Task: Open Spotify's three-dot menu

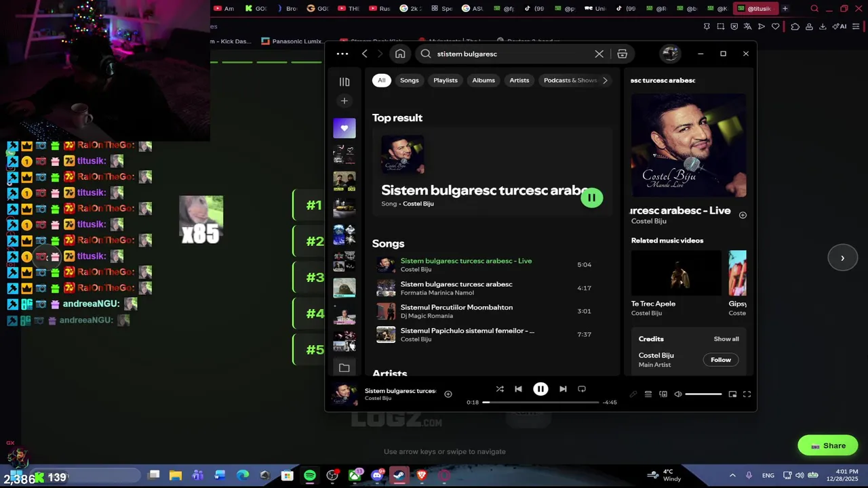Action: 342,54
